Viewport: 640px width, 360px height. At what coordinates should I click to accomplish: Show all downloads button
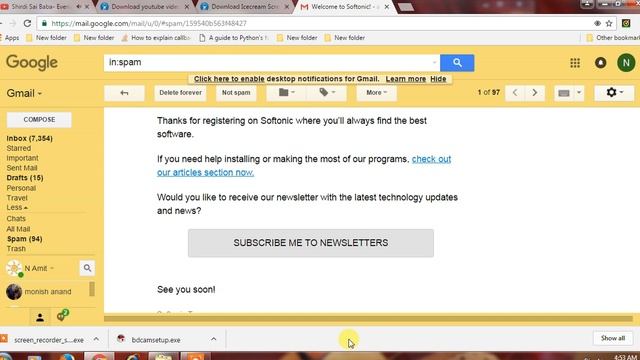click(x=613, y=338)
